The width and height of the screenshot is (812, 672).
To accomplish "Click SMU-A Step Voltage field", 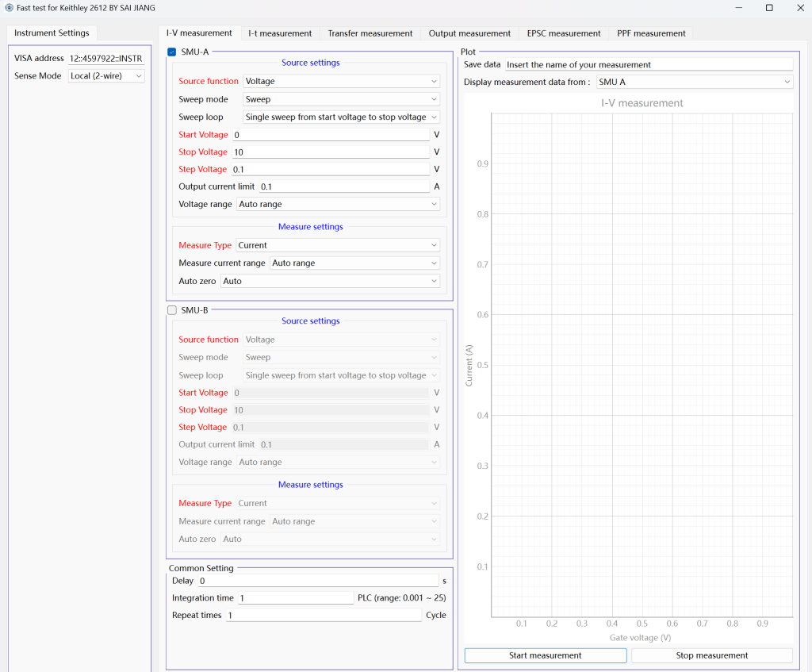I will coord(331,170).
